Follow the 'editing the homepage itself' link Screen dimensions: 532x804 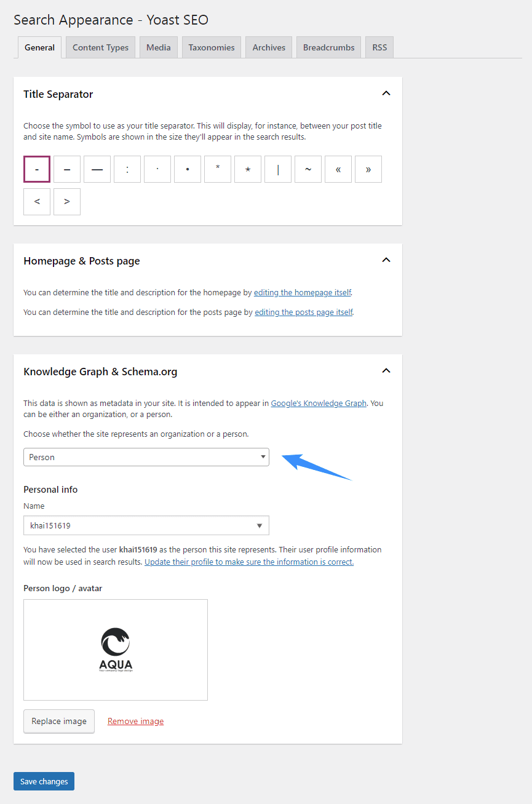[x=303, y=293]
